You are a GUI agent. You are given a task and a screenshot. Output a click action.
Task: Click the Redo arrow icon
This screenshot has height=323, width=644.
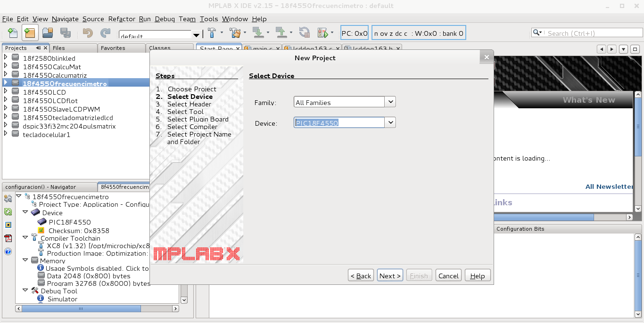click(105, 33)
